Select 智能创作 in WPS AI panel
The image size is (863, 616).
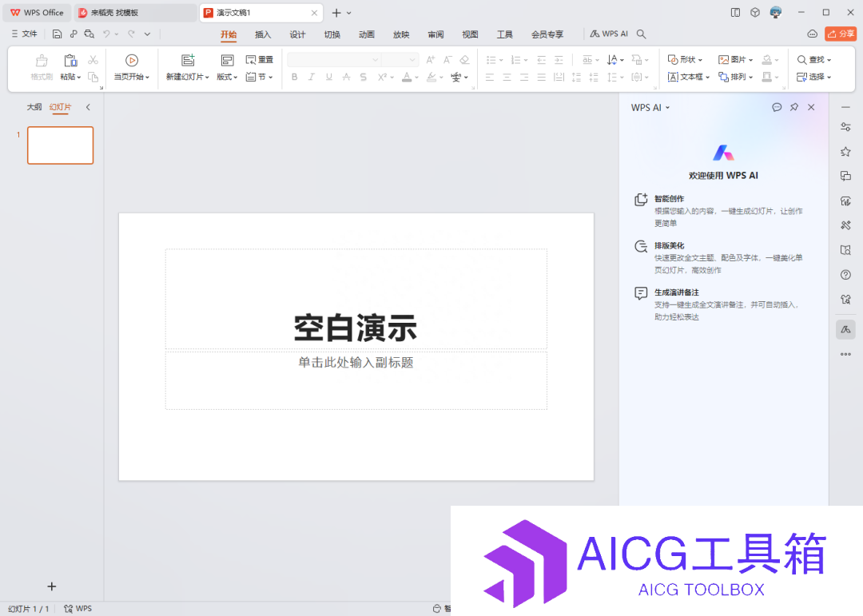(718, 211)
